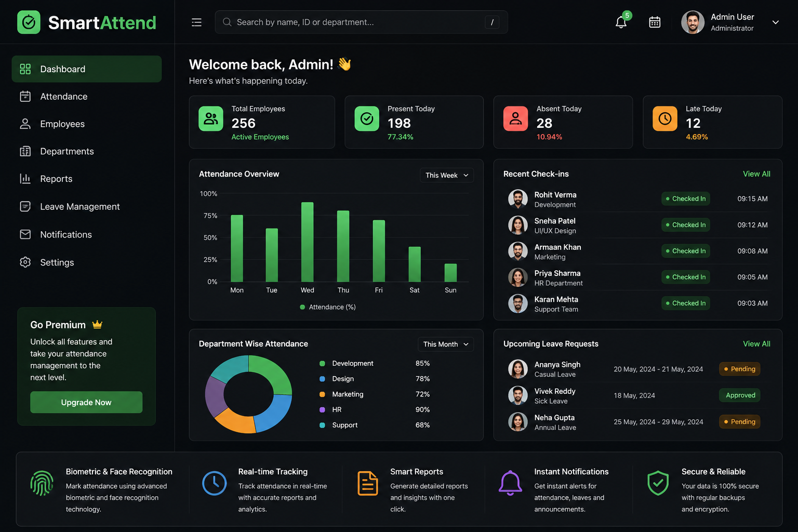Click the Design blue legend swatch
The width and height of the screenshot is (798, 532).
point(322,379)
